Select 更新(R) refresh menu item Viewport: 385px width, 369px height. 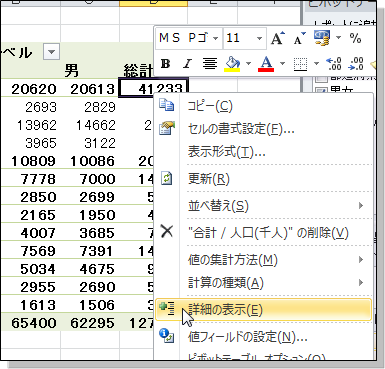pyautogui.click(x=264, y=179)
